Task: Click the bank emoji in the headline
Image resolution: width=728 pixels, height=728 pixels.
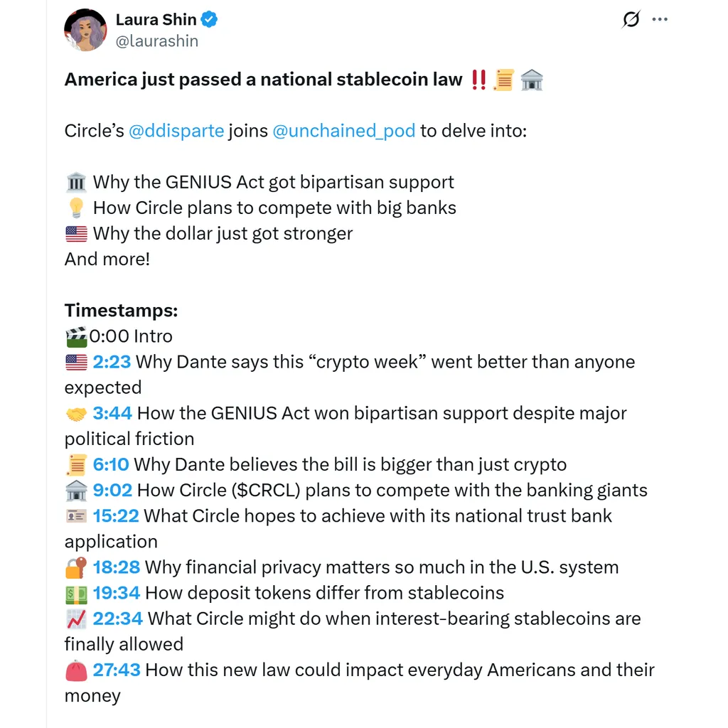Action: coord(532,80)
